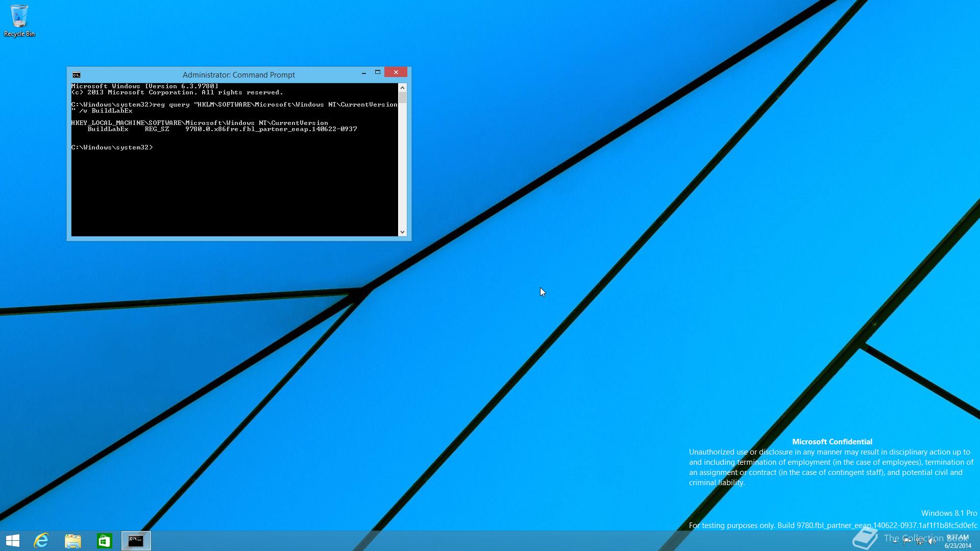This screenshot has height=551, width=980.
Task: Close the Command Prompt window
Action: 396,72
